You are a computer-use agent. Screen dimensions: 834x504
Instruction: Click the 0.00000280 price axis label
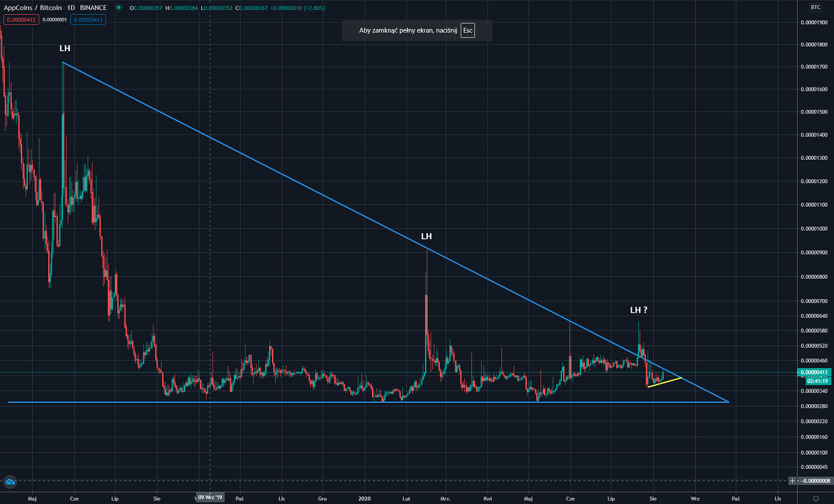click(x=814, y=406)
